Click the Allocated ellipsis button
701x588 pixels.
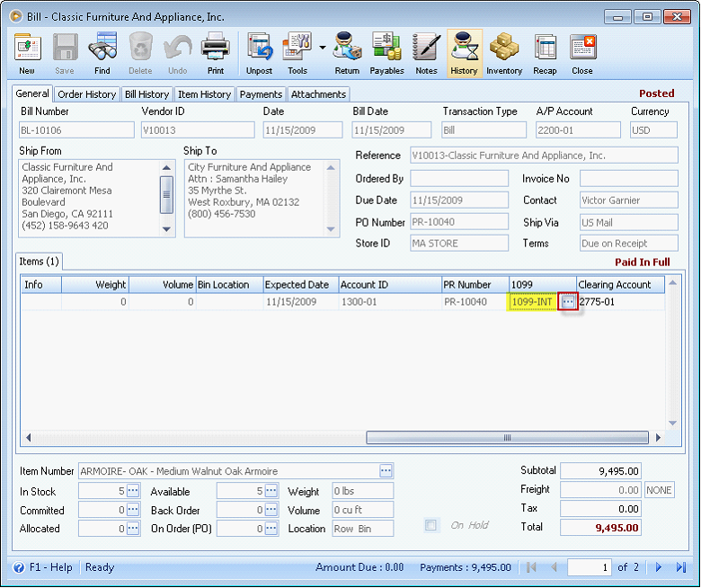(x=133, y=528)
